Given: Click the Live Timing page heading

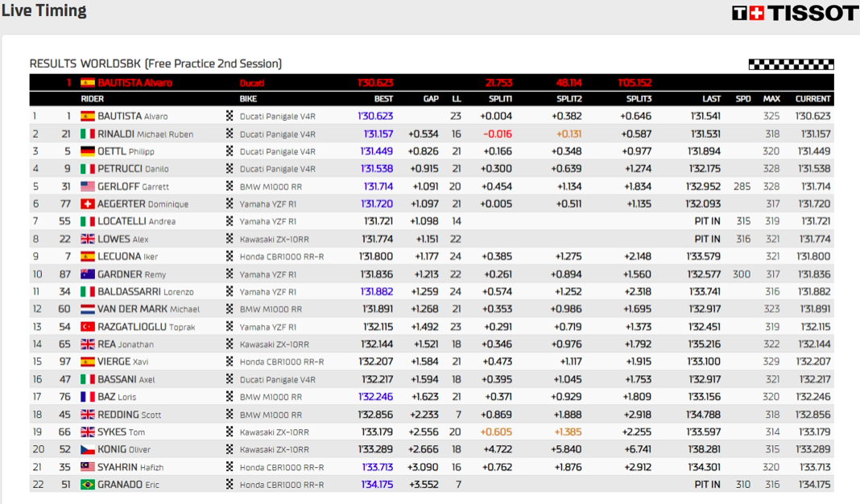Looking at the screenshot, I should point(43,11).
